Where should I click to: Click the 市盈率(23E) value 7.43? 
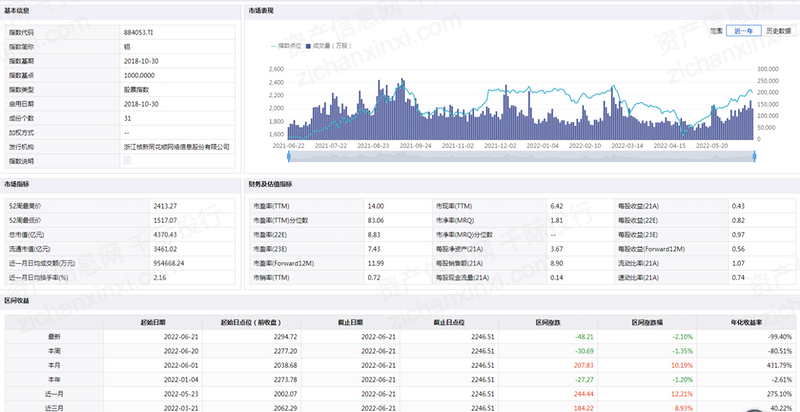tap(374, 249)
